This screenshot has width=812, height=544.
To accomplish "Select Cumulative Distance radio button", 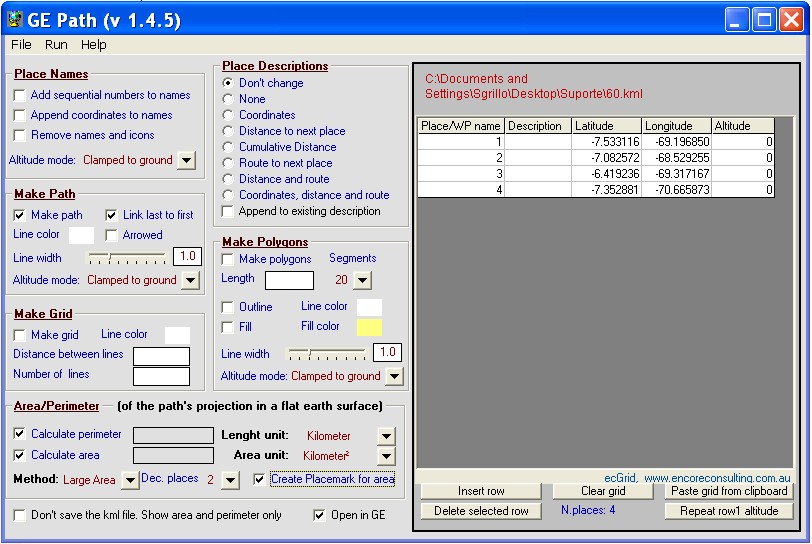I will coord(228,147).
